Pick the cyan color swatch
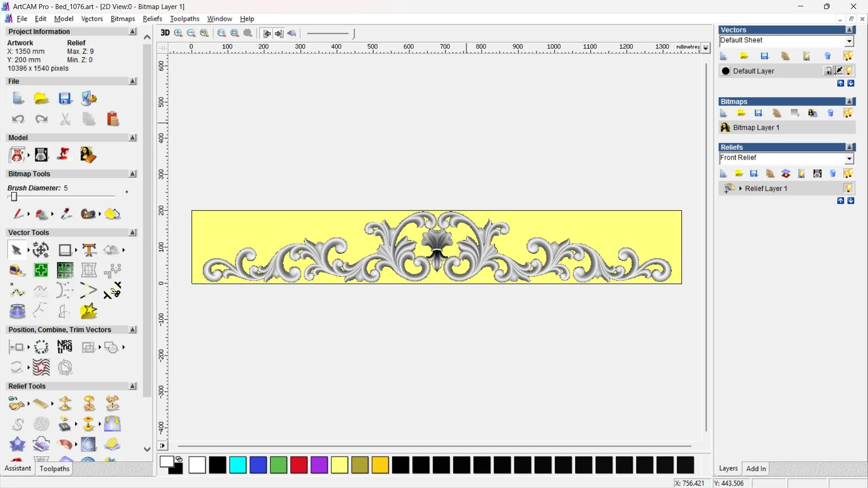The width and height of the screenshot is (868, 488). pos(238,465)
